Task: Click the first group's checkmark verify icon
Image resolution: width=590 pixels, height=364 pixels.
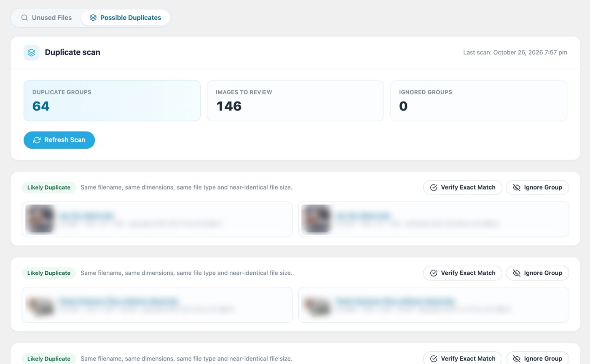Action: click(x=434, y=187)
